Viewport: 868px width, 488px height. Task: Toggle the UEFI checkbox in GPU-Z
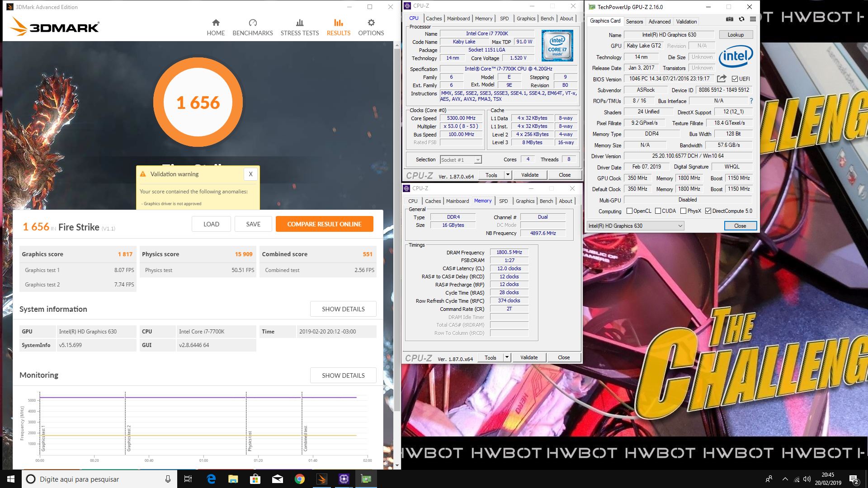[735, 79]
